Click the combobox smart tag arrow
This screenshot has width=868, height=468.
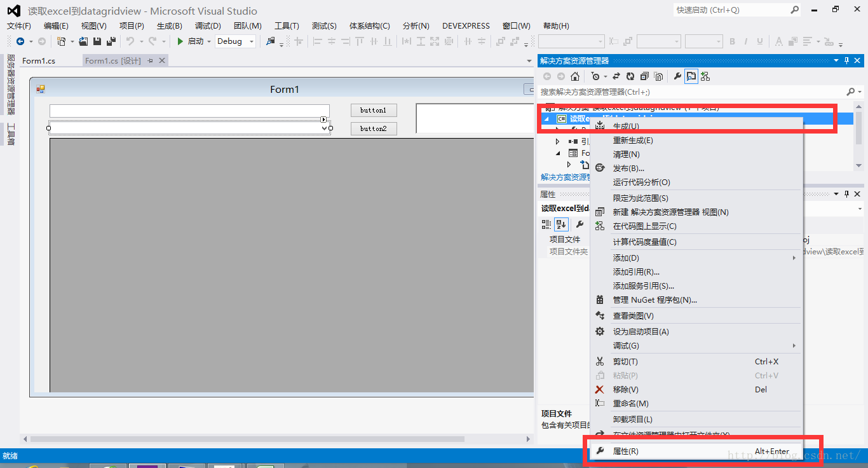324,120
